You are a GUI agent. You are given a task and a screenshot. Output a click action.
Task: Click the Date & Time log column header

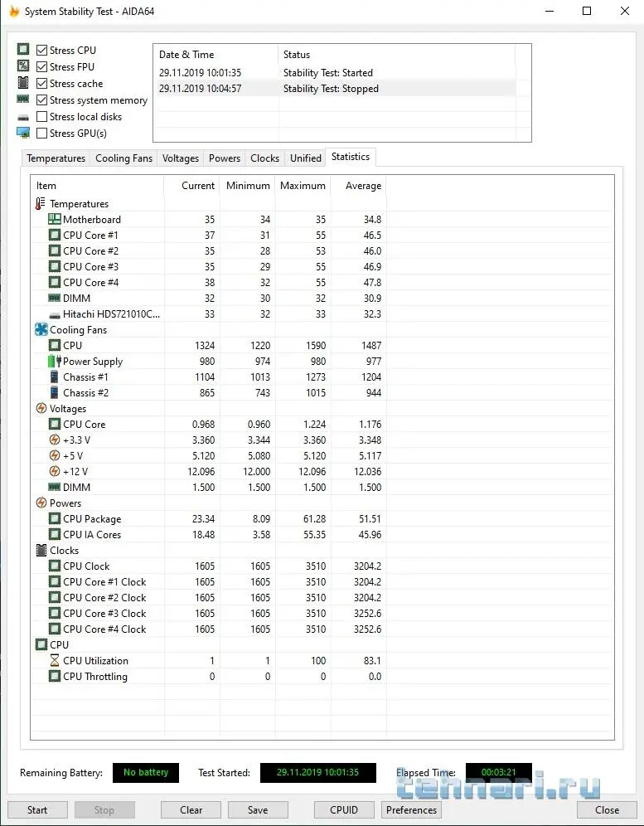pyautogui.click(x=215, y=55)
